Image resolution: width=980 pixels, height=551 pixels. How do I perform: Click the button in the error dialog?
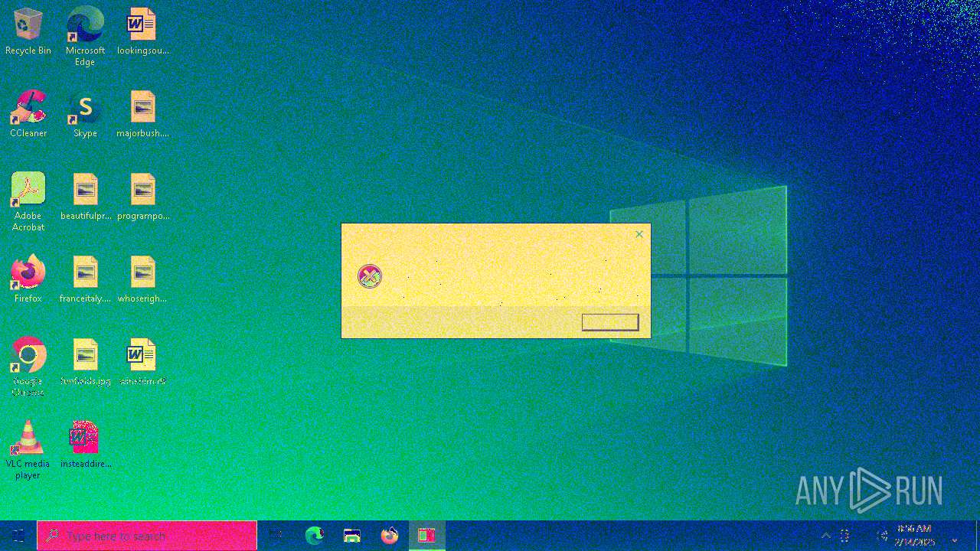coord(610,322)
